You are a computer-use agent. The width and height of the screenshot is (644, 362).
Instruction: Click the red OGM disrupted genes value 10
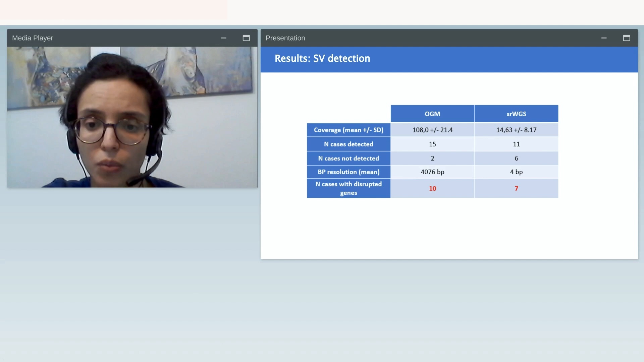432,188
